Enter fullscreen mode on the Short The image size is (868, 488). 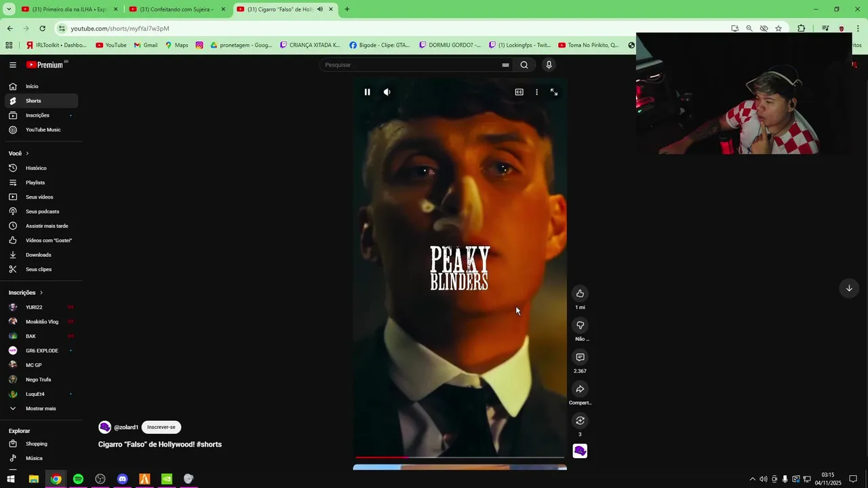554,92
